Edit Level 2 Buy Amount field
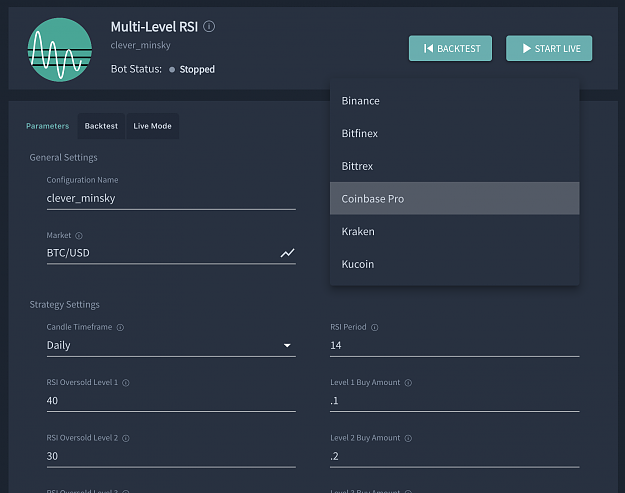Viewport: 625px width, 493px height. coord(454,456)
